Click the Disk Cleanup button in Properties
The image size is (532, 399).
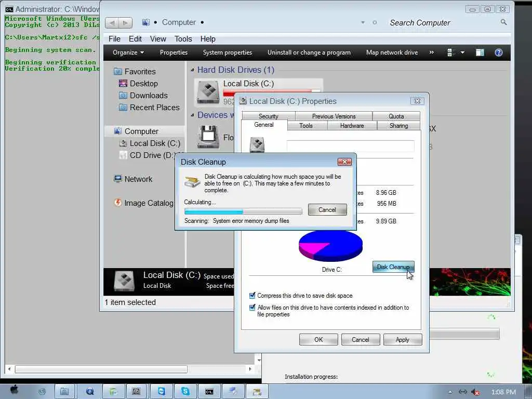click(x=393, y=267)
